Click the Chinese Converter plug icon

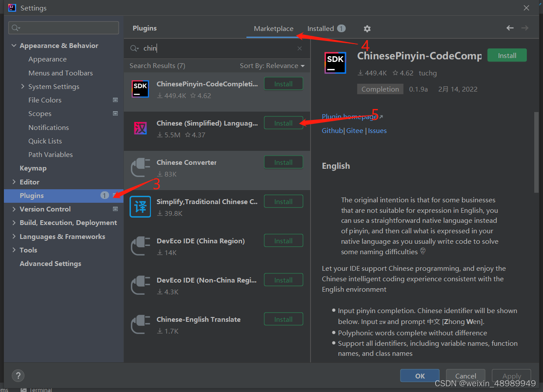tap(140, 168)
